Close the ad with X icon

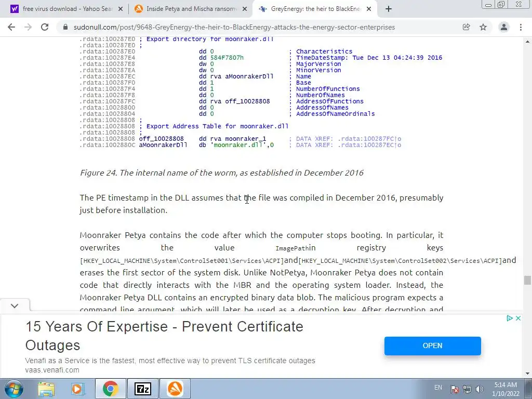coord(518,318)
